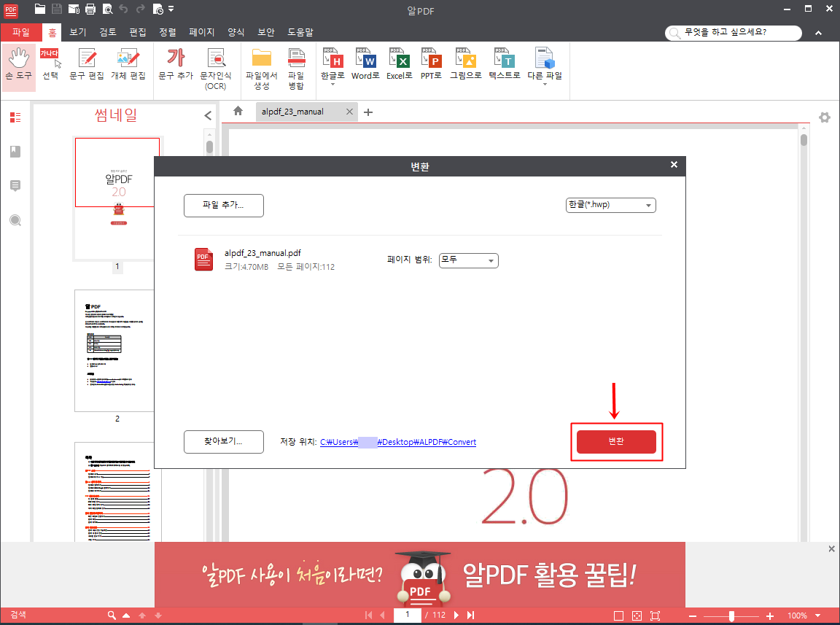Convert to Hangul format (한글로)

pos(332,63)
